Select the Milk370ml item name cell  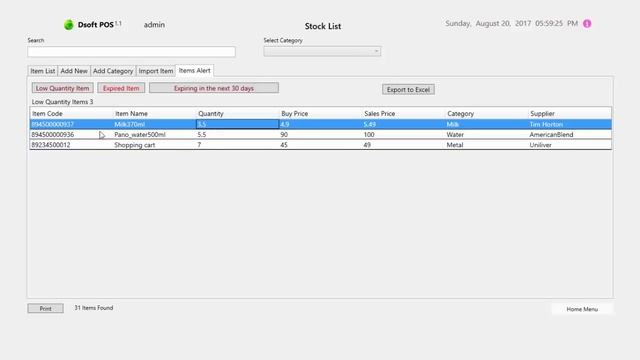155,124
